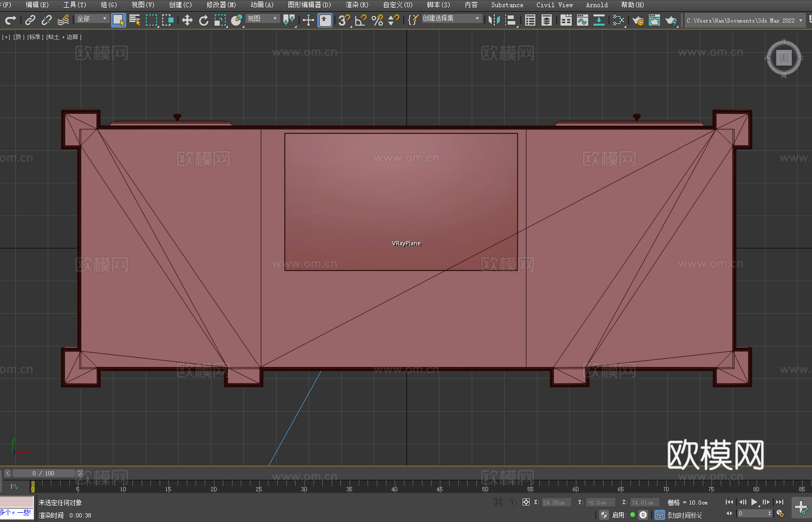812x522 pixels.
Task: Activate the Select Object tool
Action: 119,20
